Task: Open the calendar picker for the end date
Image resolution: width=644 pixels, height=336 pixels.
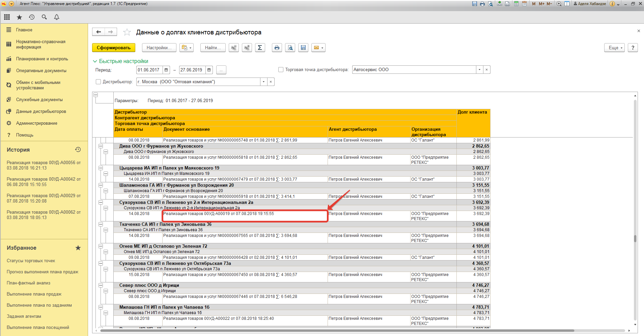Action: point(209,70)
